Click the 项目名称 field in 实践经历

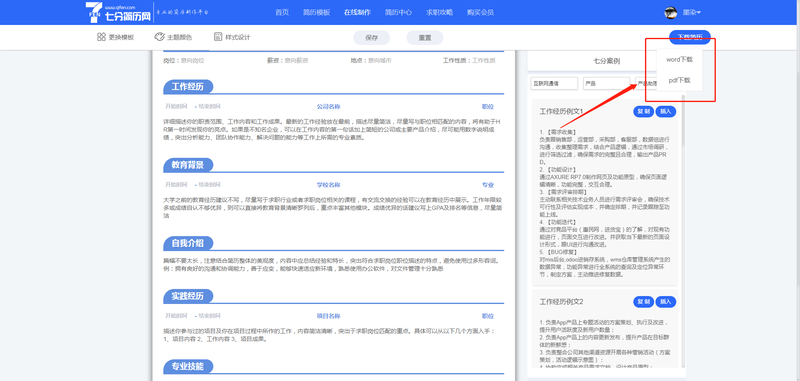[x=329, y=316]
